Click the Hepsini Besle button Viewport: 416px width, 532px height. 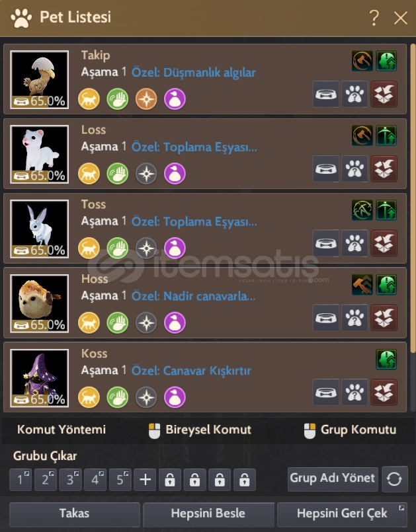click(x=208, y=513)
